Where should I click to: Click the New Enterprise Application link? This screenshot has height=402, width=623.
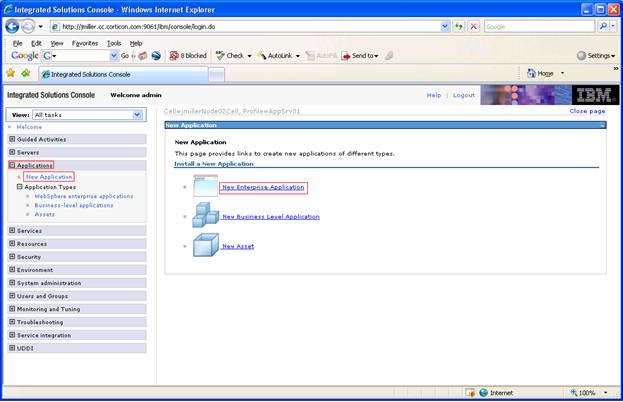tap(263, 187)
